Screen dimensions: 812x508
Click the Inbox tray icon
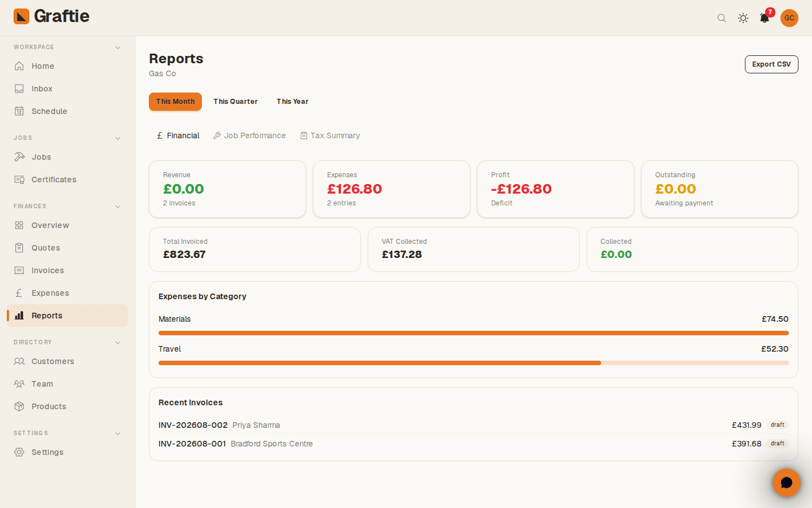click(x=19, y=89)
